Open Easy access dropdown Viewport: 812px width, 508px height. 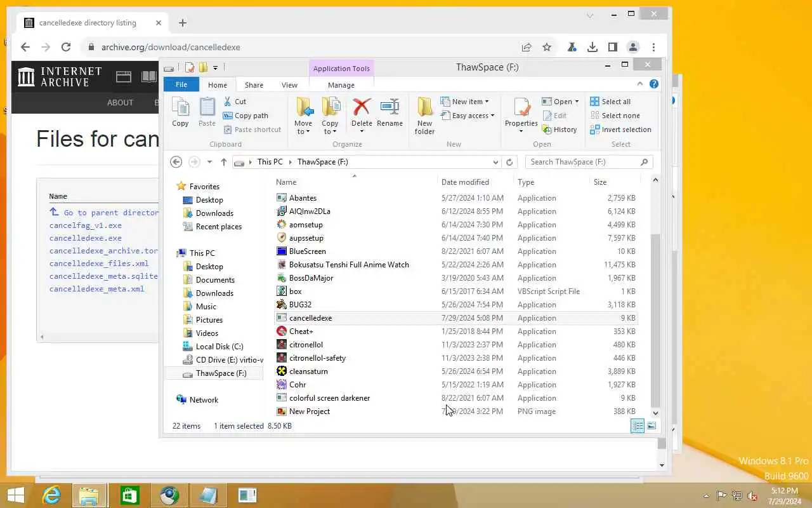[469, 116]
